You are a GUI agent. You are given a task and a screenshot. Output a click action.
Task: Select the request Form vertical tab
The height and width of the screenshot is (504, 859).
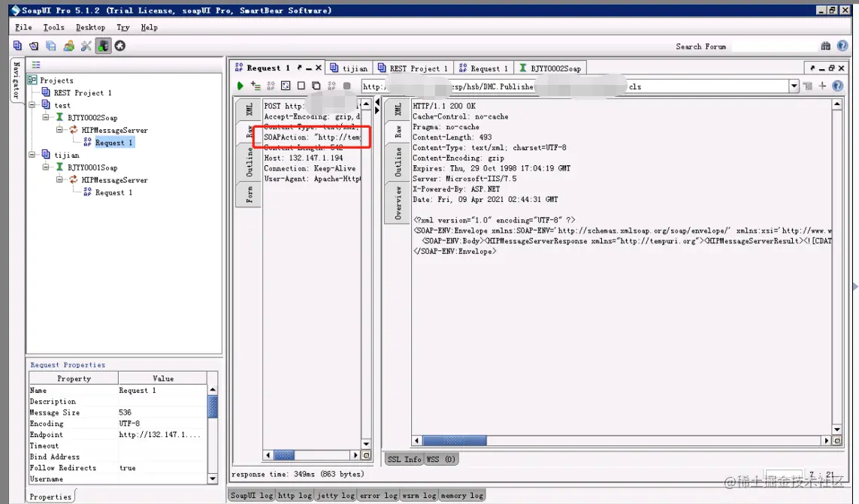coord(249,195)
